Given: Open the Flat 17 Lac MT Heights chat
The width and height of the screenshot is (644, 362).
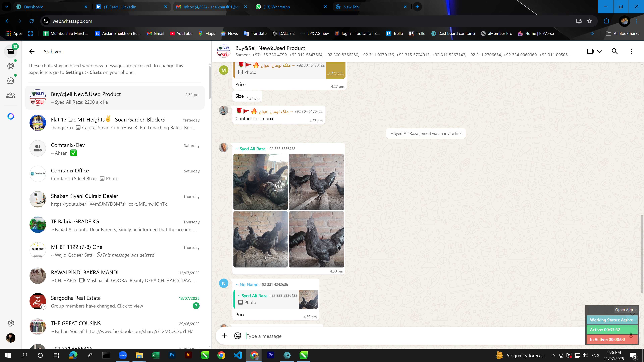Looking at the screenshot, I should coord(115,123).
